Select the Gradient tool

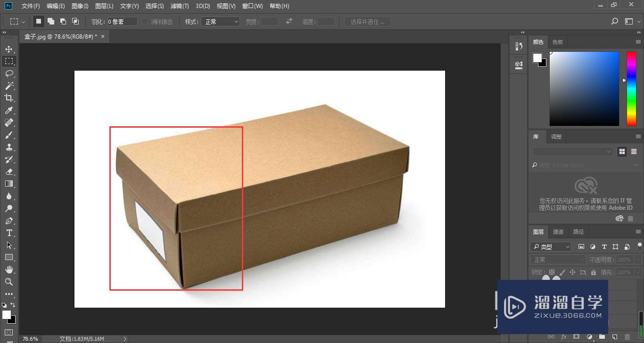(x=9, y=184)
